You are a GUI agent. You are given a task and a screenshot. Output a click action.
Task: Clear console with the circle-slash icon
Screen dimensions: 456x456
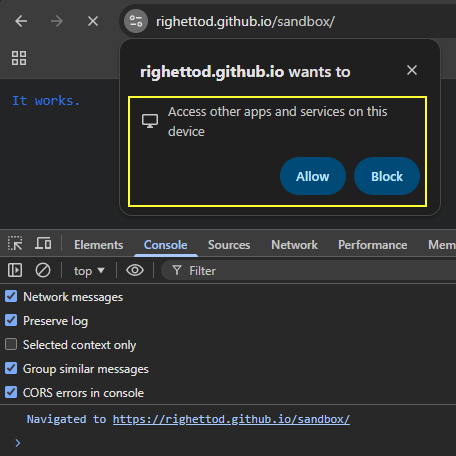click(43, 270)
